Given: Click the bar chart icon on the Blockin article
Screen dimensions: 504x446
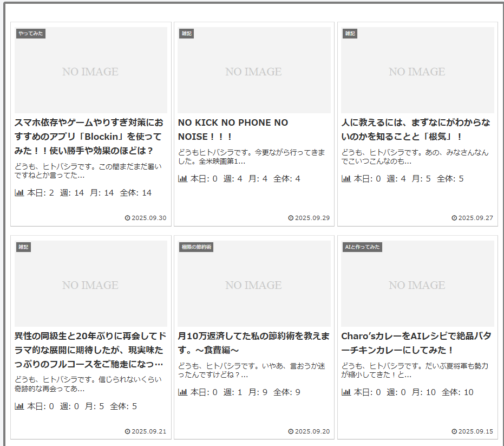Looking at the screenshot, I should (x=19, y=193).
